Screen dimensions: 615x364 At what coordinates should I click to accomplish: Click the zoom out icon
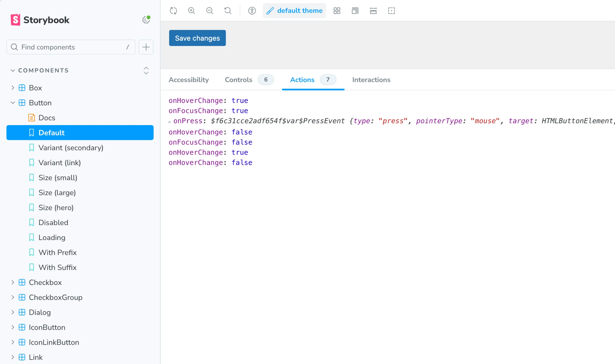click(x=210, y=11)
